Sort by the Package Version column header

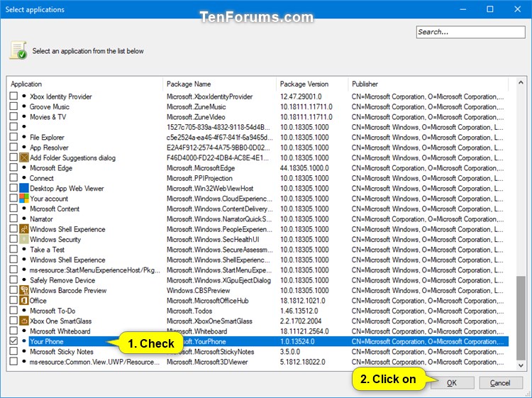pyautogui.click(x=312, y=84)
